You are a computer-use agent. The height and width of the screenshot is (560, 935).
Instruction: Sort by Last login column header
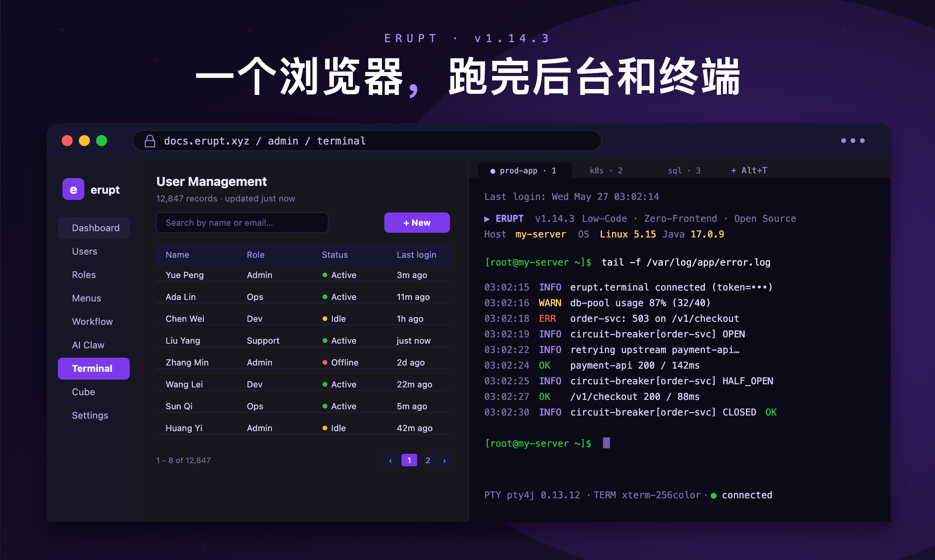(x=416, y=255)
